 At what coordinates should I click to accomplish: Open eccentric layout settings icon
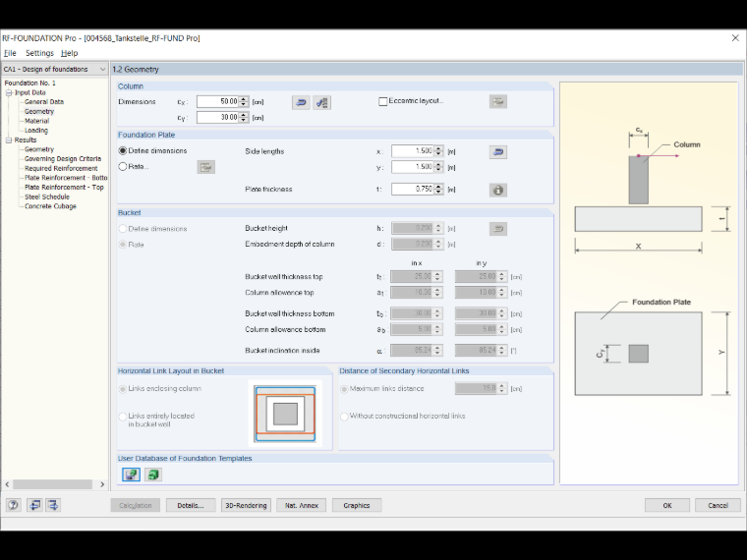point(498,101)
